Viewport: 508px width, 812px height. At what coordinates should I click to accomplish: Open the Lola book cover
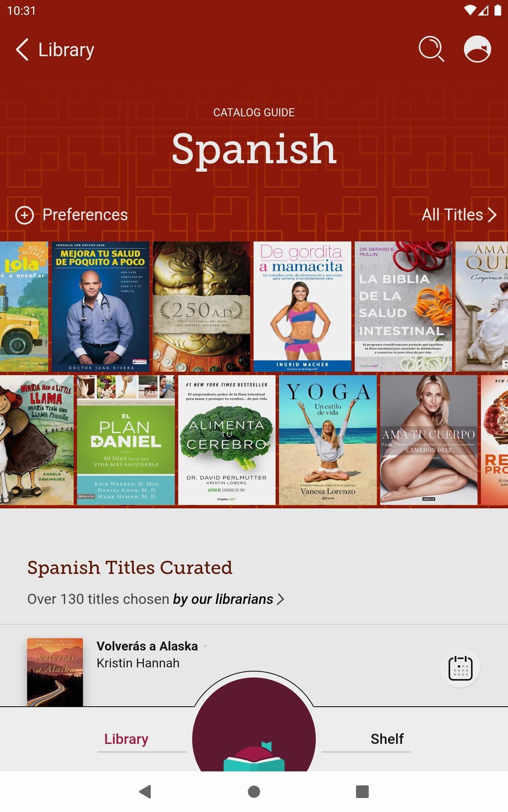click(24, 307)
